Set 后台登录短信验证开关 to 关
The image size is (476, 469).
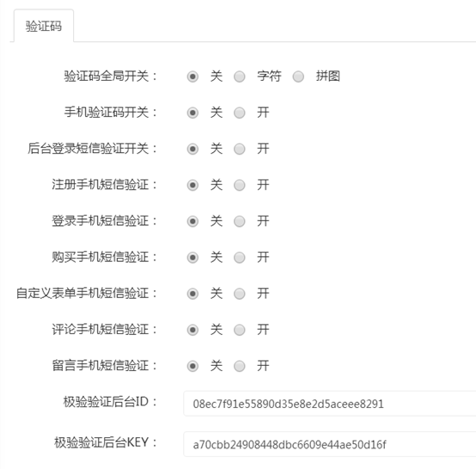(192, 149)
